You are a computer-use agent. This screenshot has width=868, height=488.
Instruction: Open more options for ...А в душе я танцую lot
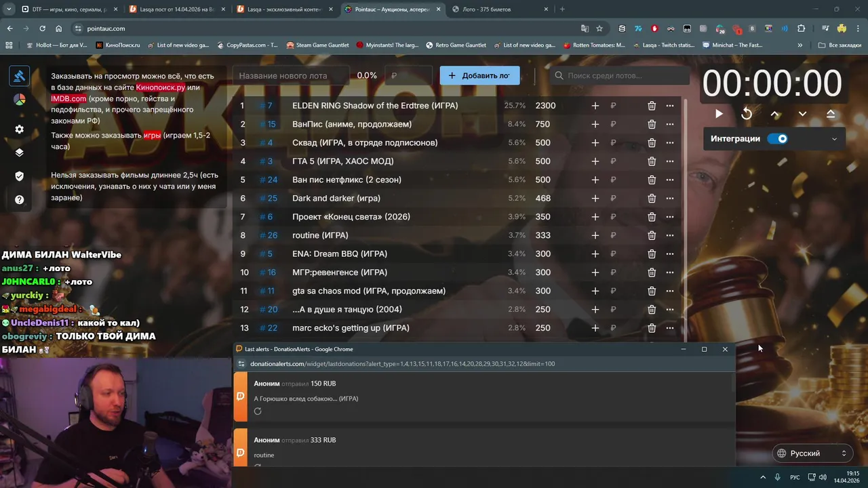tap(670, 309)
